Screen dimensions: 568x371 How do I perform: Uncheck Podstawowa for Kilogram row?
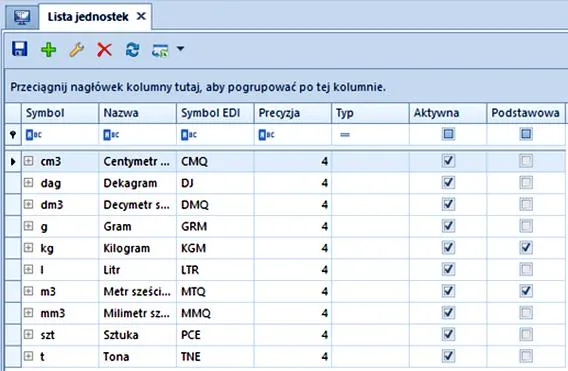tap(526, 247)
